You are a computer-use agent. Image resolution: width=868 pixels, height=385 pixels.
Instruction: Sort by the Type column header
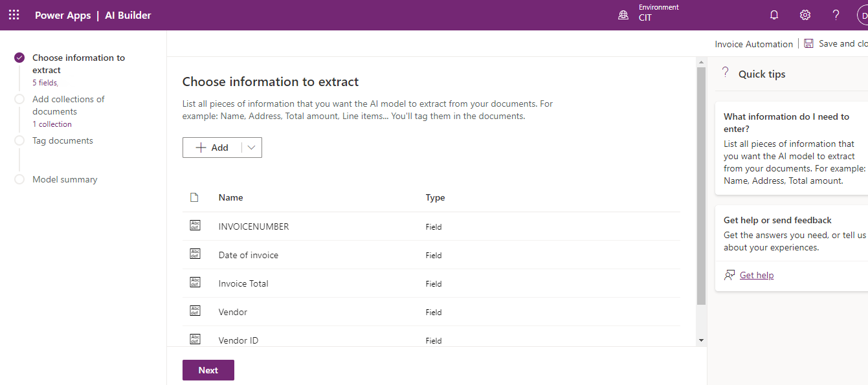(x=435, y=197)
